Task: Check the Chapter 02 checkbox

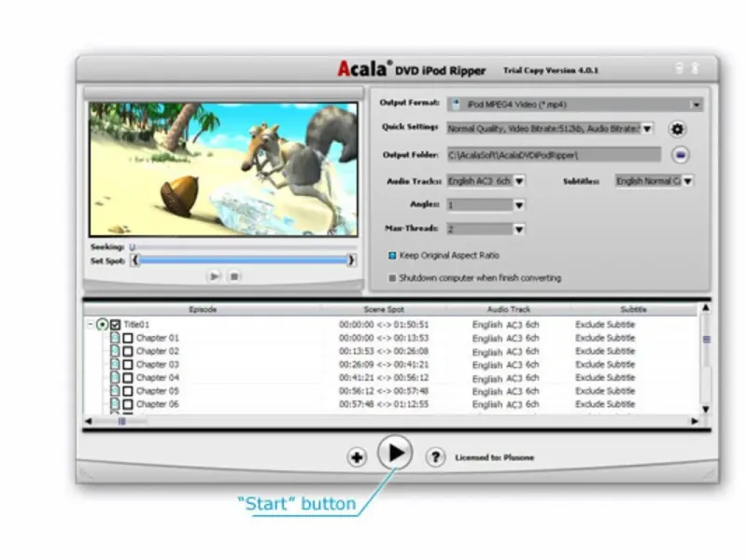Action: click(x=128, y=352)
